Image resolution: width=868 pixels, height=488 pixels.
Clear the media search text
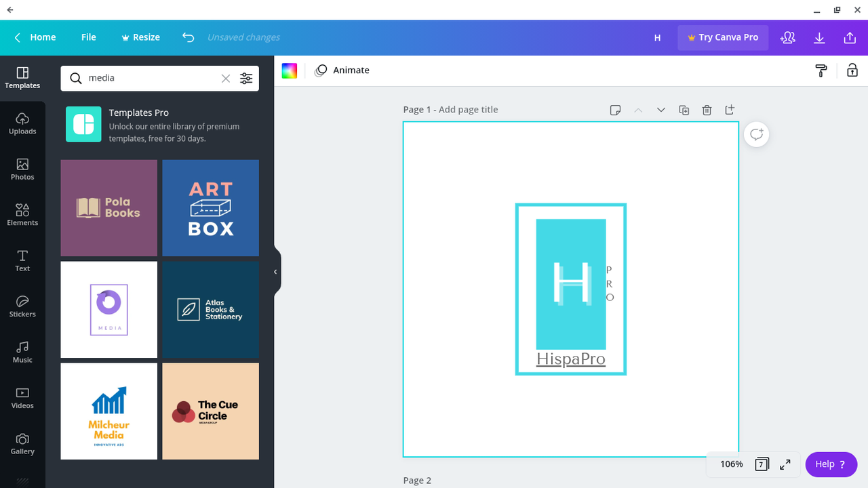(226, 79)
